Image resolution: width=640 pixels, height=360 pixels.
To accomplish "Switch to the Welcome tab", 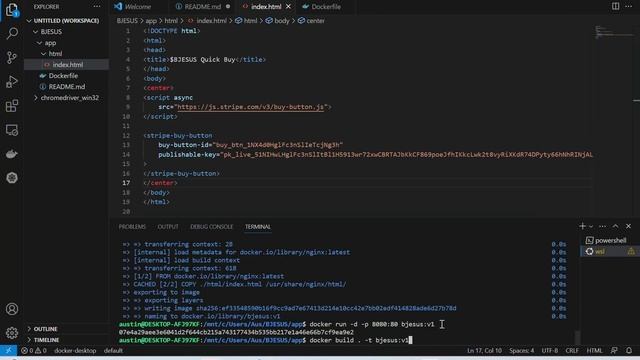I will coord(138,7).
